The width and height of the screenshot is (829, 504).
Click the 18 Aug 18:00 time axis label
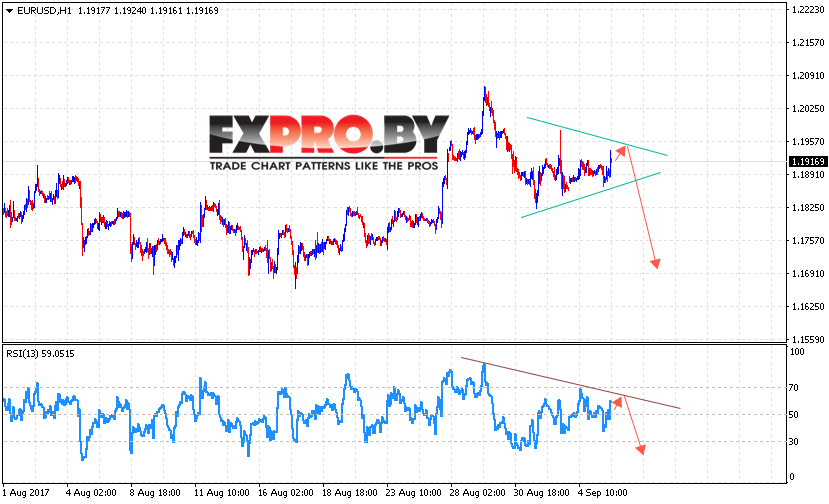349,492
